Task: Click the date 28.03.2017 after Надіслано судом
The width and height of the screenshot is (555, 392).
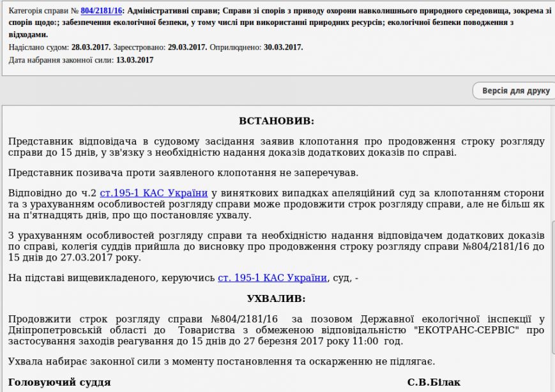Action: point(91,47)
